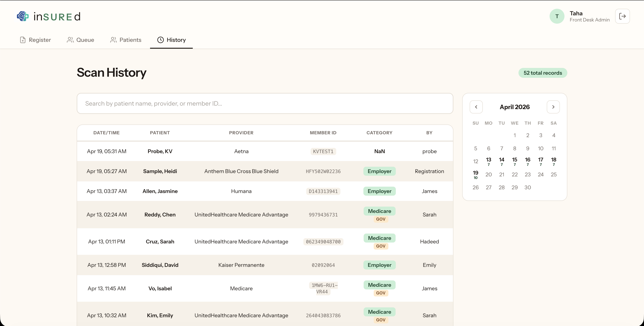Pick April 16 in the calendar
The height and width of the screenshot is (326, 644).
pyautogui.click(x=527, y=161)
